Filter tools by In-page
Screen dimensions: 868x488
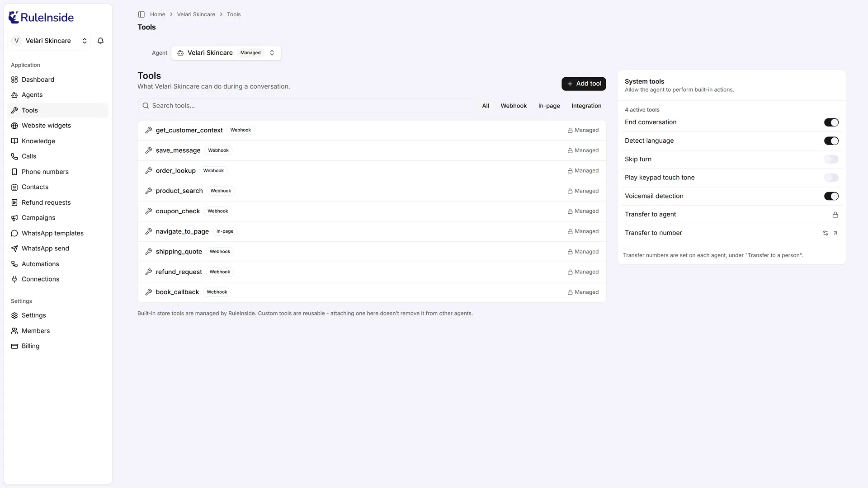pos(549,106)
